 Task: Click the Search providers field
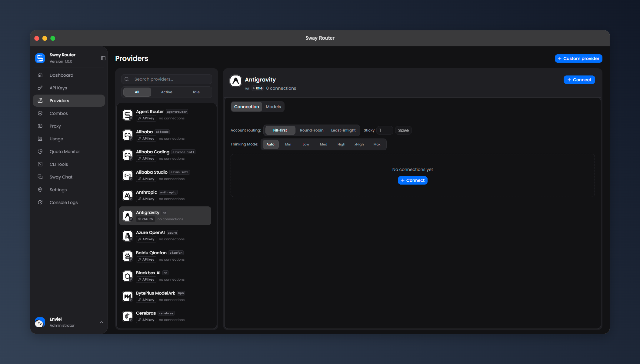[x=167, y=79]
